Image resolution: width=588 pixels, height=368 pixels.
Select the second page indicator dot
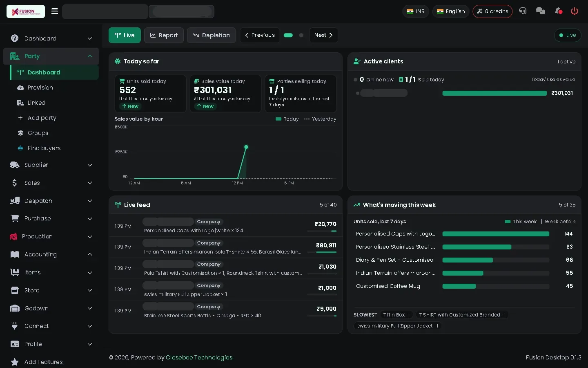pyautogui.click(x=301, y=35)
